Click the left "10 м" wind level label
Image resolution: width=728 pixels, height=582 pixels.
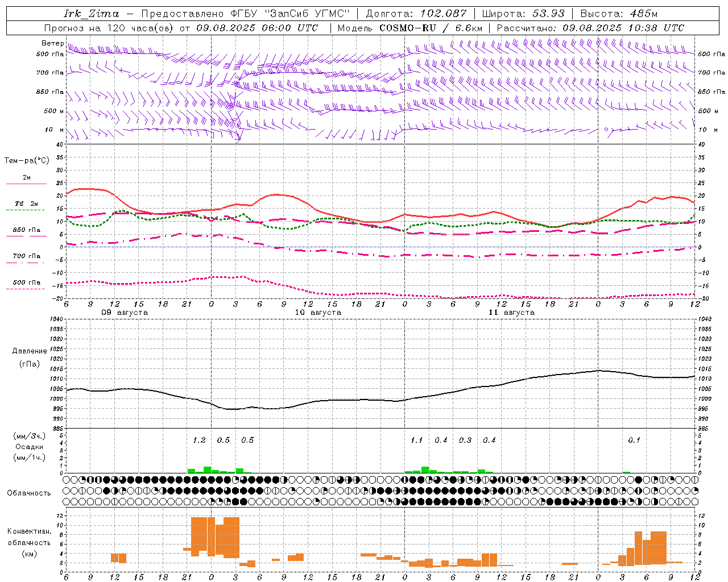tap(55, 130)
